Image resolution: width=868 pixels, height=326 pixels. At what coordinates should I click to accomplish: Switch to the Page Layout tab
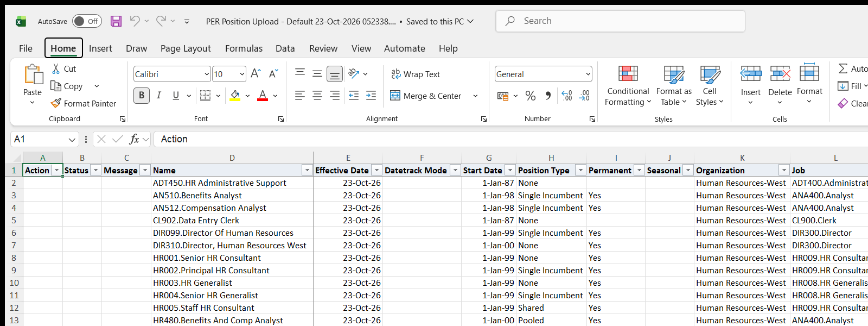pyautogui.click(x=186, y=48)
